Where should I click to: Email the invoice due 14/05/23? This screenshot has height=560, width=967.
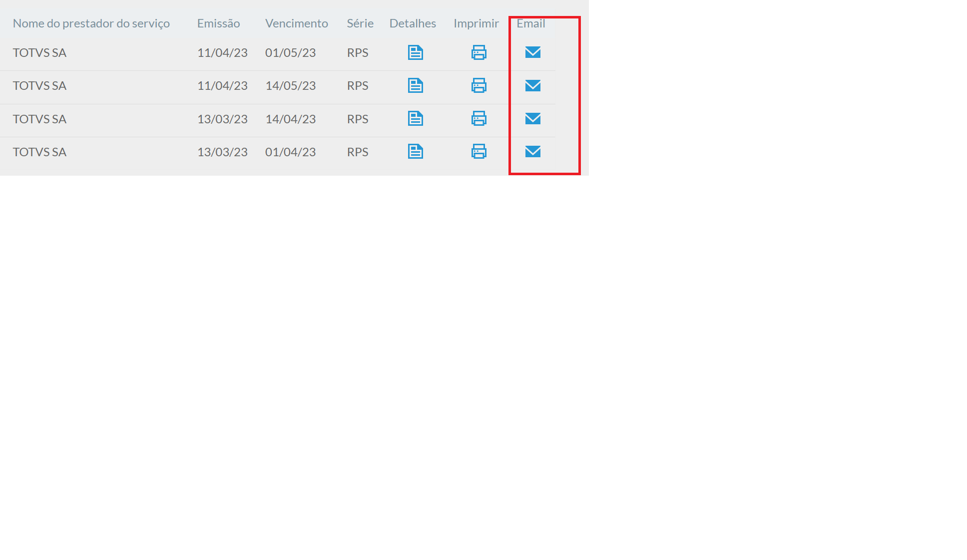click(532, 85)
